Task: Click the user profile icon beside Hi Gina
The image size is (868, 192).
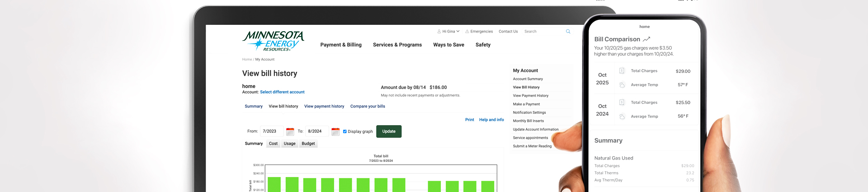Action: point(439,32)
